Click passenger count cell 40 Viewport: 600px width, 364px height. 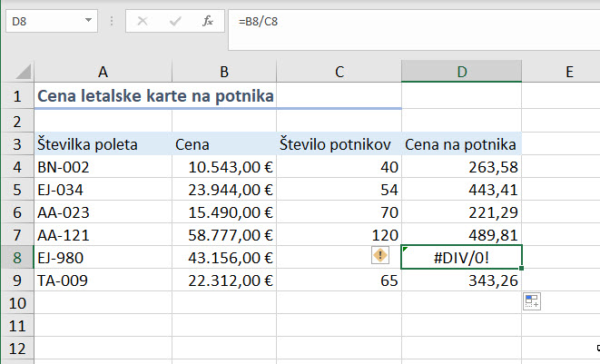point(339,166)
